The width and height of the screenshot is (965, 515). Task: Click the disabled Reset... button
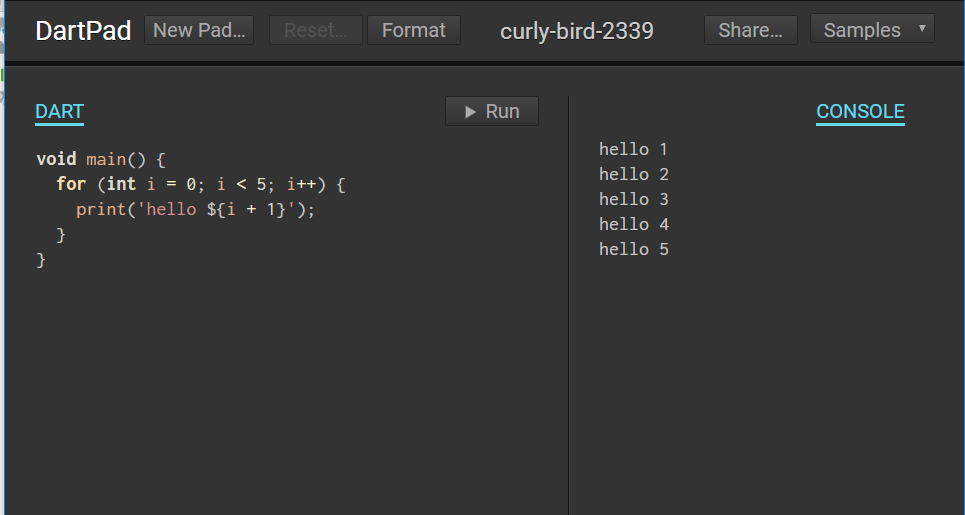coord(316,30)
